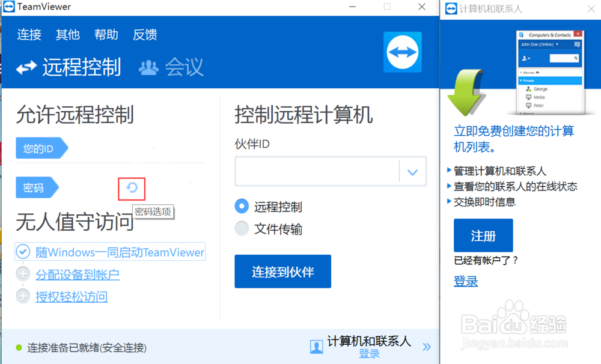Click the 您的ID label tag

(x=42, y=148)
